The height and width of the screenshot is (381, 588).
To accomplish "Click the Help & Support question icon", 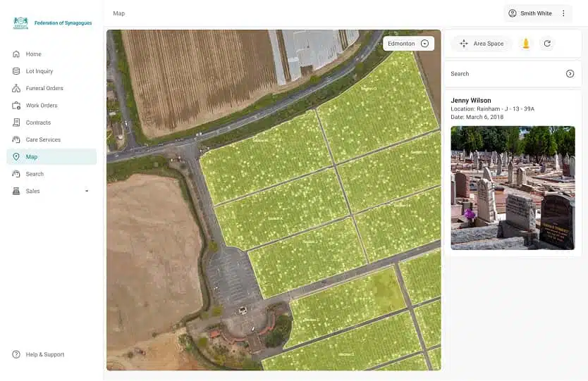I will coord(16,354).
